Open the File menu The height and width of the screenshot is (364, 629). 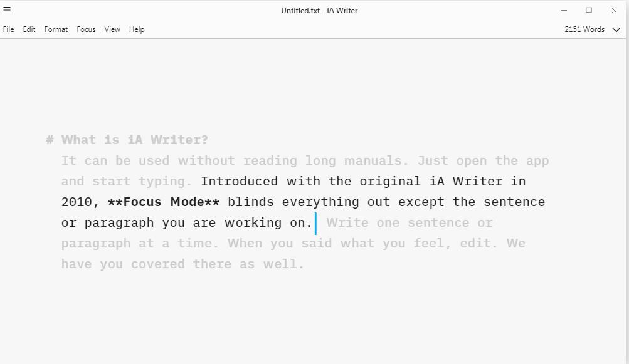(x=8, y=29)
